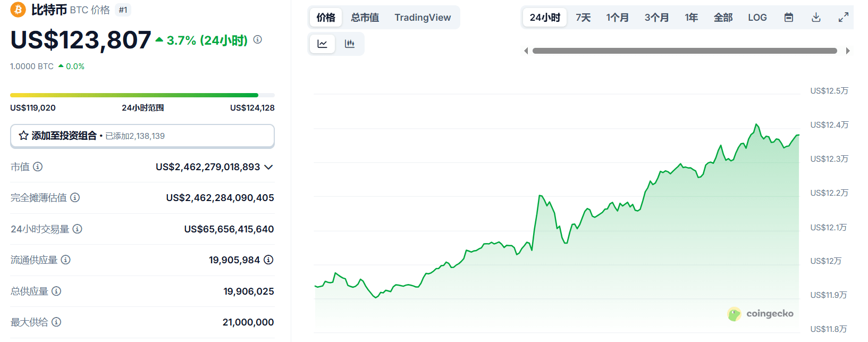Open the calendar date range picker

(789, 18)
